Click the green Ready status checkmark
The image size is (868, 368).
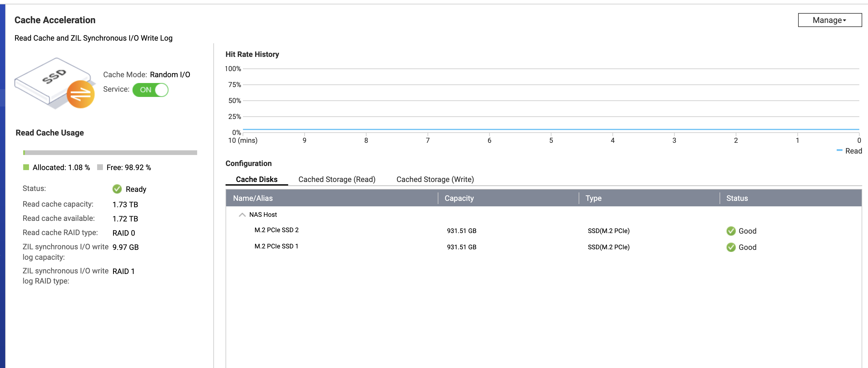(117, 189)
